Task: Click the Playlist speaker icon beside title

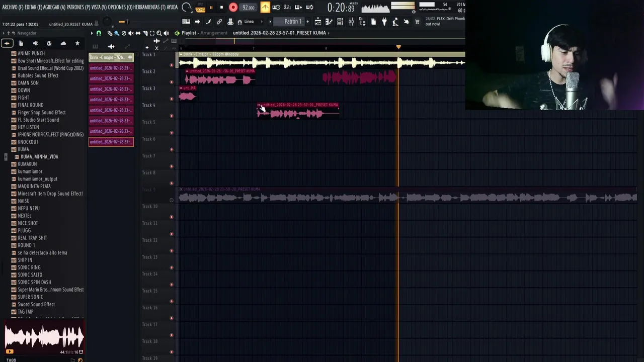Action: [177, 33]
